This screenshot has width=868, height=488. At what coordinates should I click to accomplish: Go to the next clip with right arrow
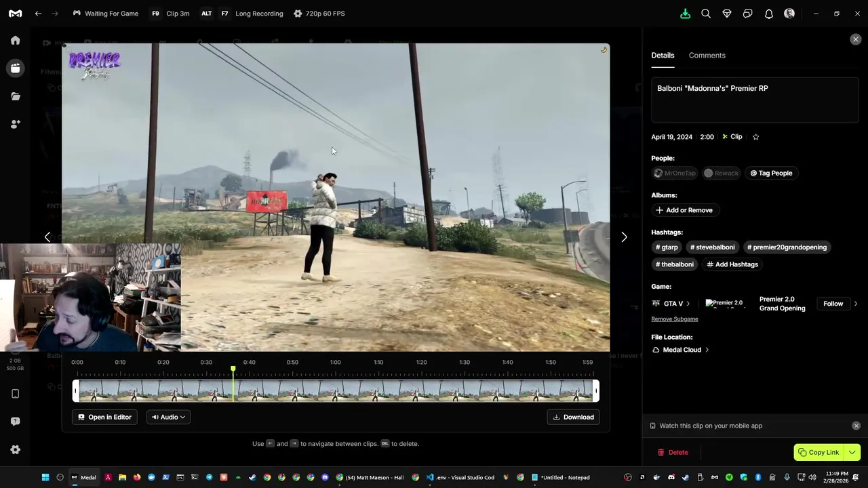[624, 237]
